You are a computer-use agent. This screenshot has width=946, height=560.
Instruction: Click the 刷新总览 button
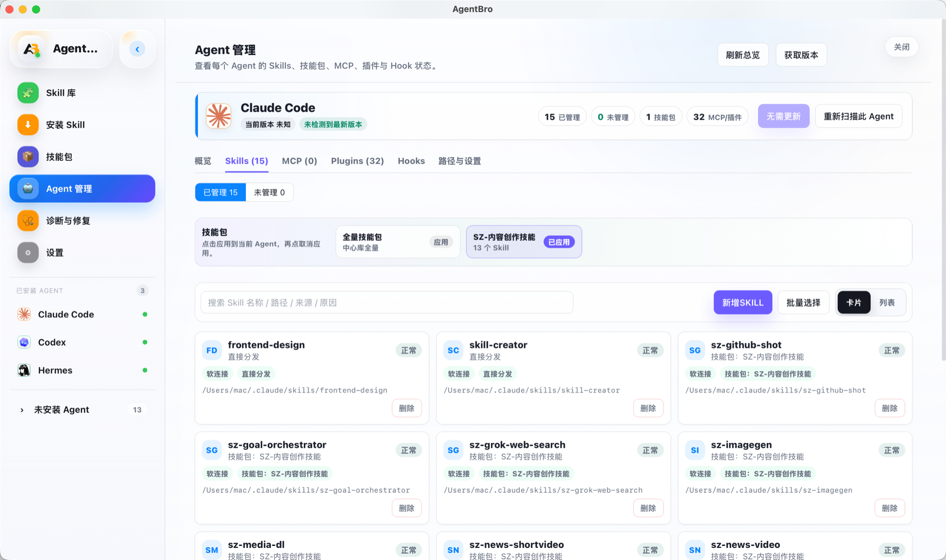tap(743, 55)
